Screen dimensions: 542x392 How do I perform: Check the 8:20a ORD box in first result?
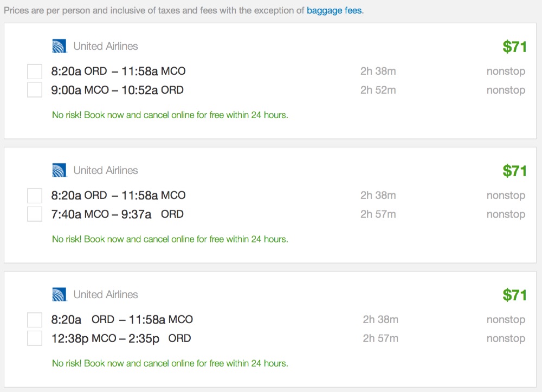pos(35,72)
